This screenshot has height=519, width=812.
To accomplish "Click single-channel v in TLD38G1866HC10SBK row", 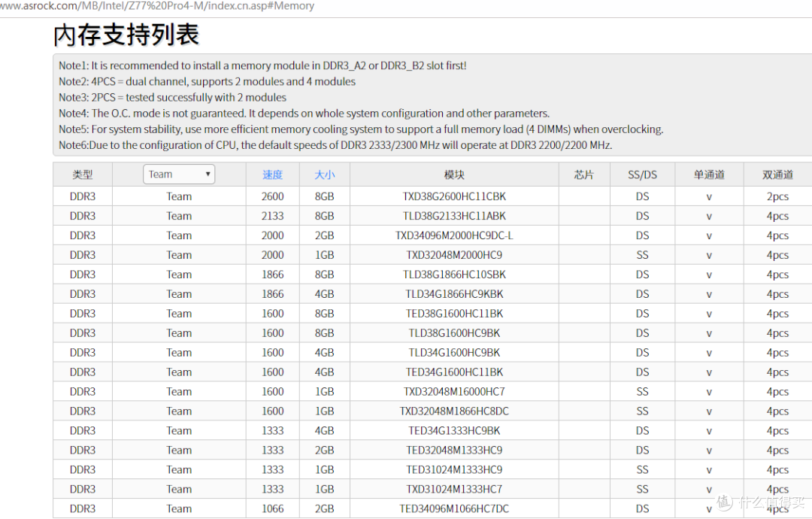I will point(709,275).
